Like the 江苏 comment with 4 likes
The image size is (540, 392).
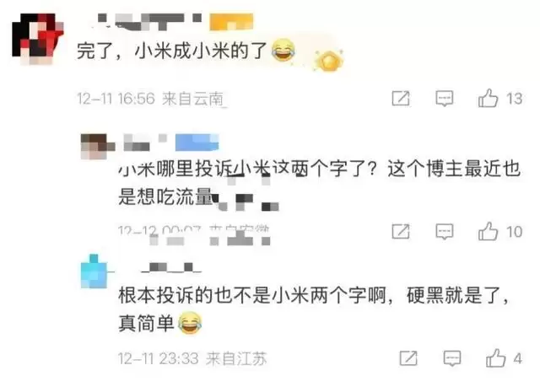tap(495, 358)
